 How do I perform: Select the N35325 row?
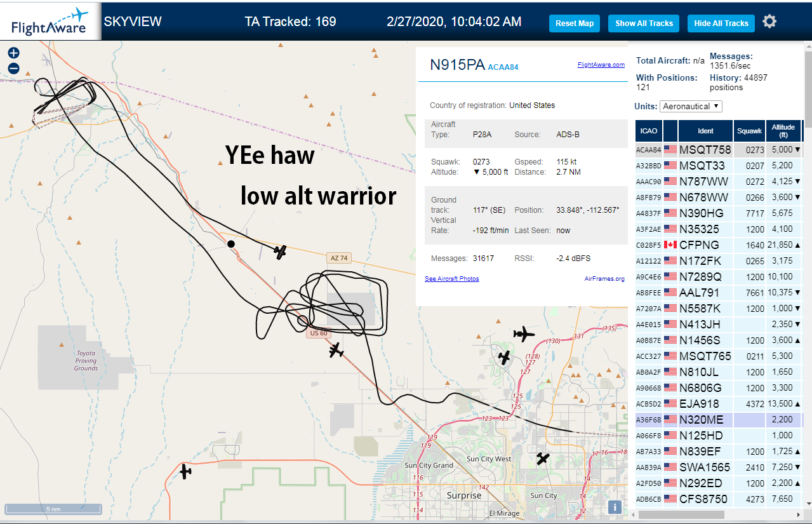(718, 229)
